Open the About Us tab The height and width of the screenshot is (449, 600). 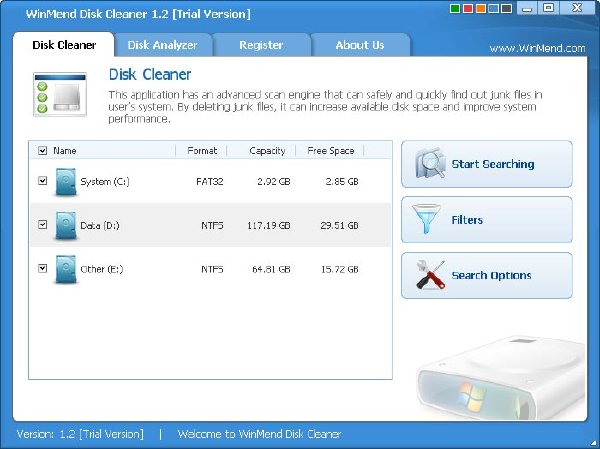click(x=360, y=45)
